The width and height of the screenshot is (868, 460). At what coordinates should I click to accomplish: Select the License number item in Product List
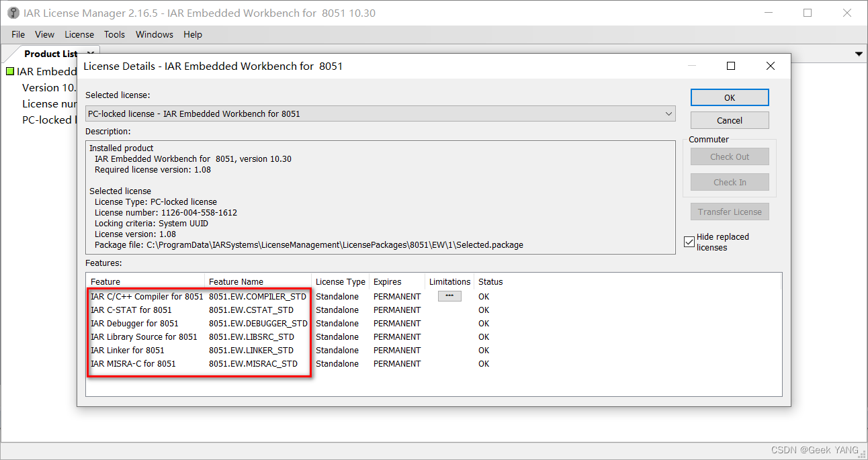[x=50, y=103]
